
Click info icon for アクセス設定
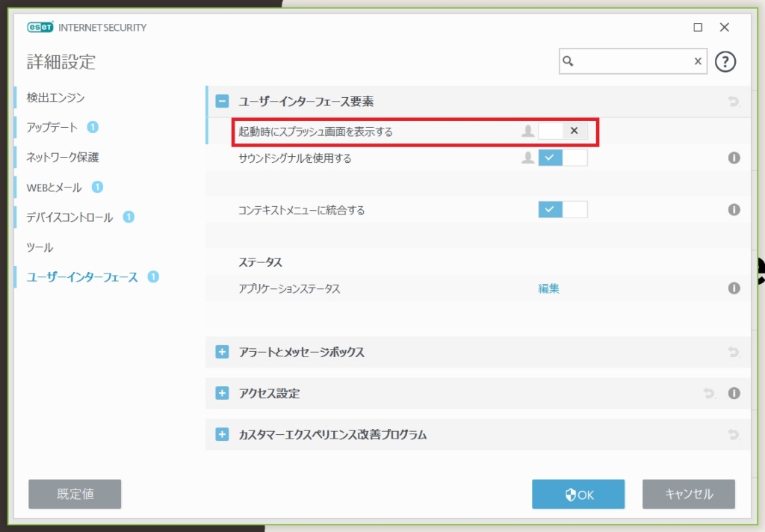[734, 393]
